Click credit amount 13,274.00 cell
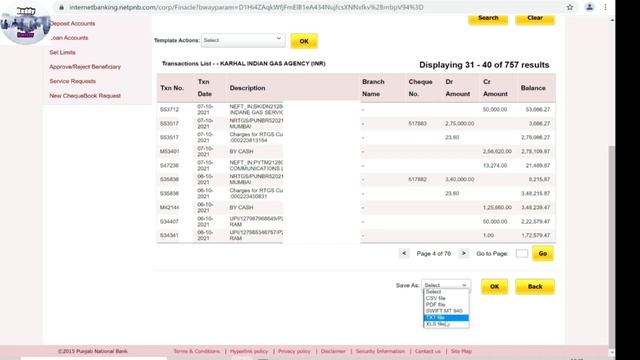Viewport: 640px width, 360px height. pos(495,165)
